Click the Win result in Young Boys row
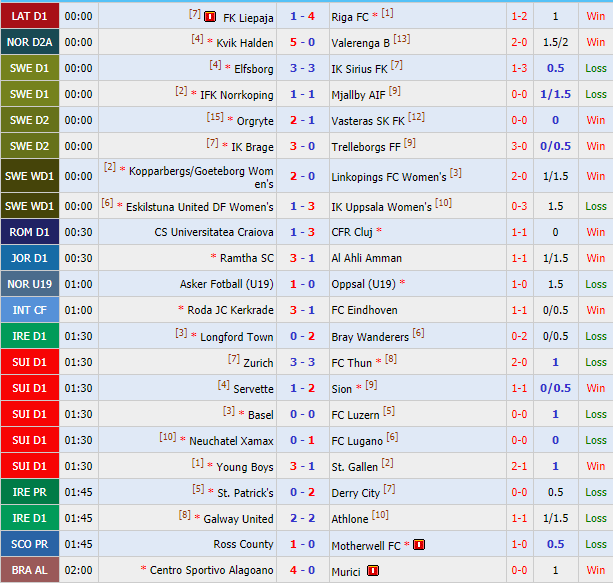The width and height of the screenshot is (613, 583). 595,466
